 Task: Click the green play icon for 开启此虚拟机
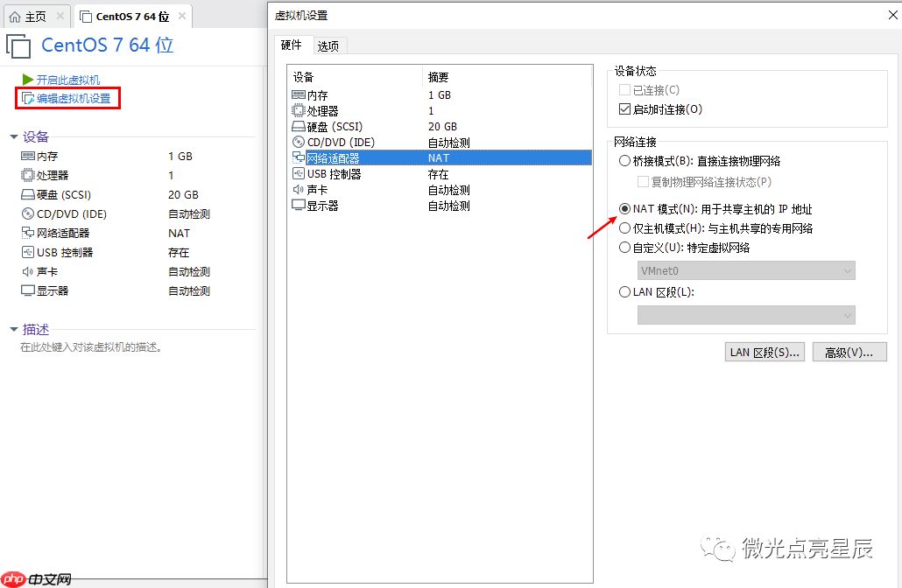(28, 80)
